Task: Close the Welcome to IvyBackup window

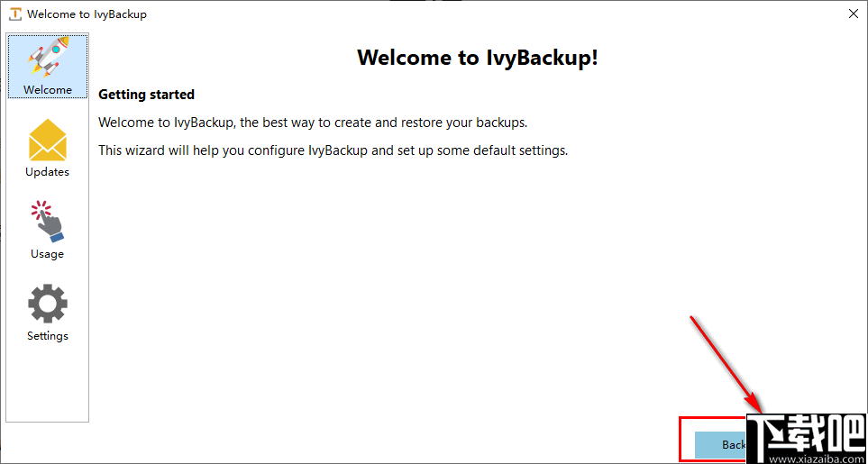Action: pos(853,14)
